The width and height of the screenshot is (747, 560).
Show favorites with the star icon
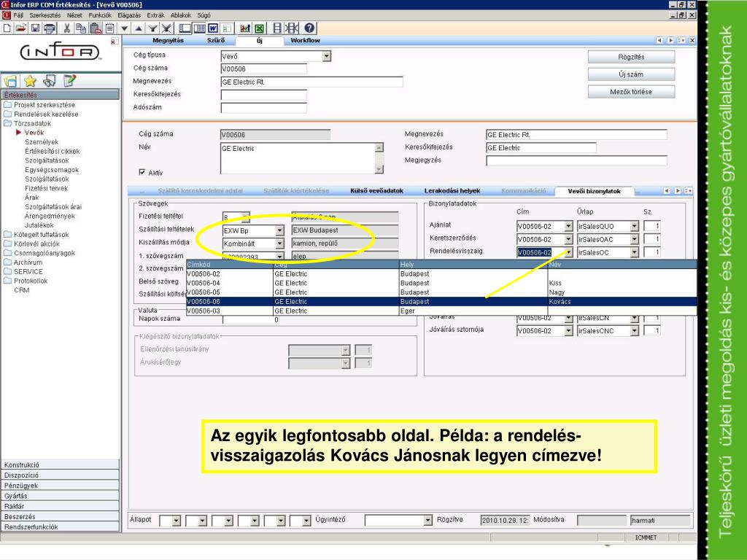click(x=30, y=81)
